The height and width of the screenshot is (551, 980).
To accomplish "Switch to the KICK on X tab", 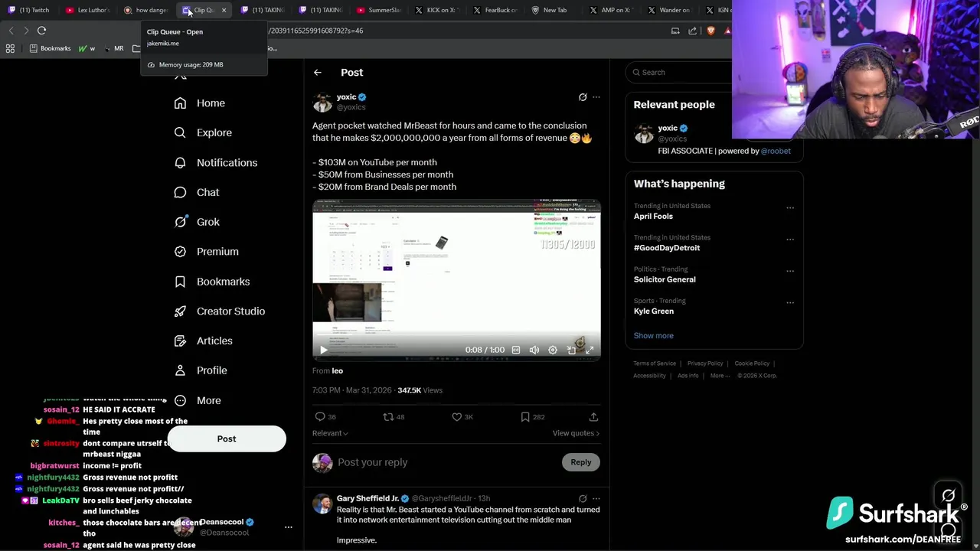I will coord(439,10).
